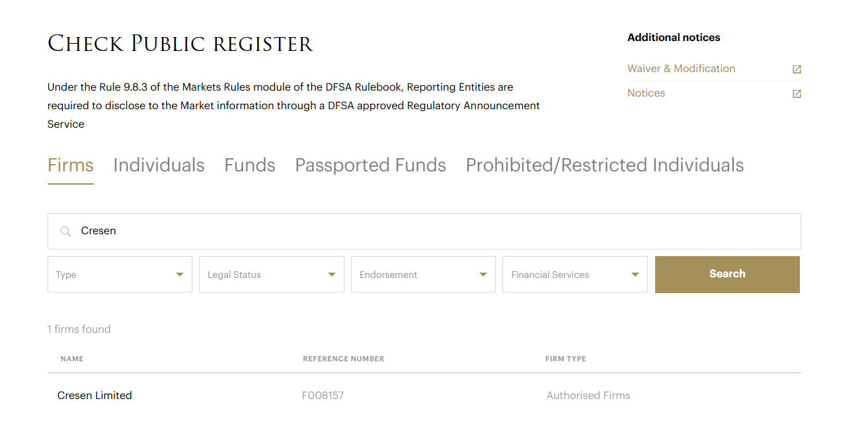Open the Notices link

pyautogui.click(x=646, y=93)
